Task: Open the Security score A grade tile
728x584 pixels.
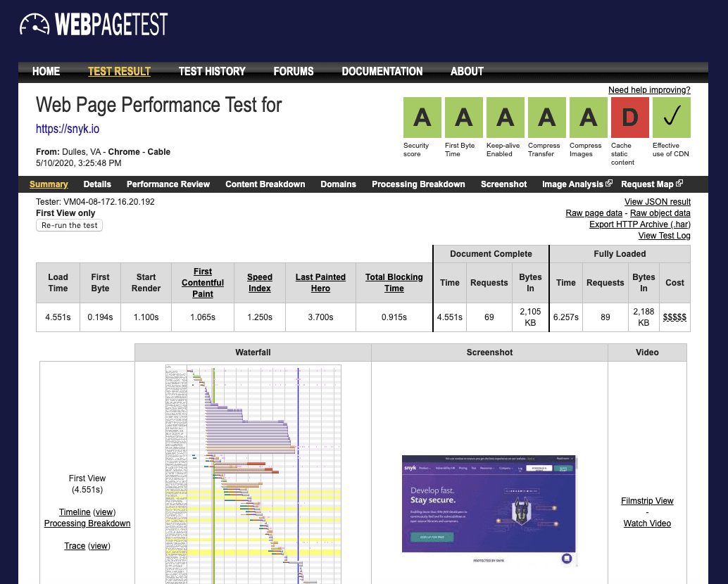Action: click(x=422, y=118)
